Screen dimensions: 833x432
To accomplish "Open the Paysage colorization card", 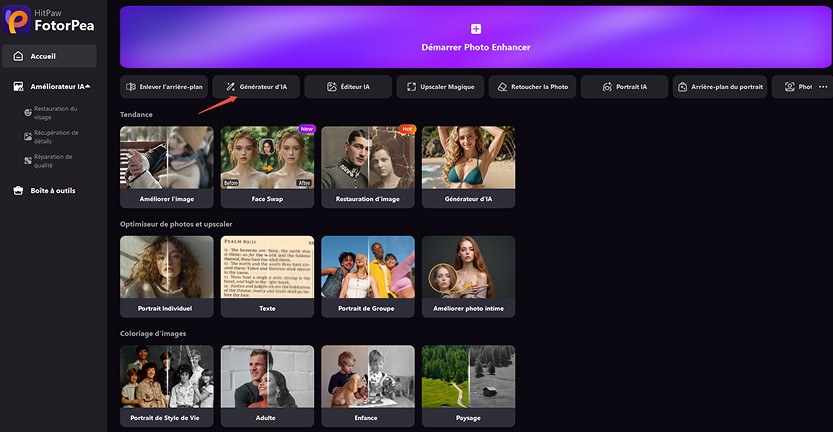I will pyautogui.click(x=469, y=386).
